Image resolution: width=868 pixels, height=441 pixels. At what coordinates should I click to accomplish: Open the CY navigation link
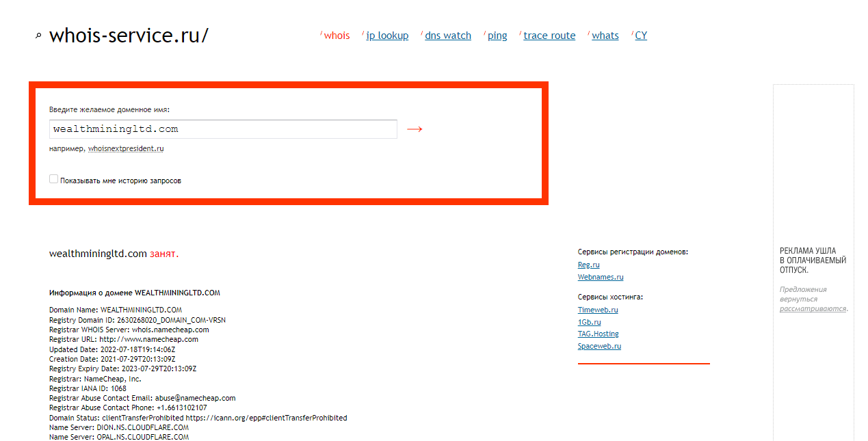pos(641,36)
